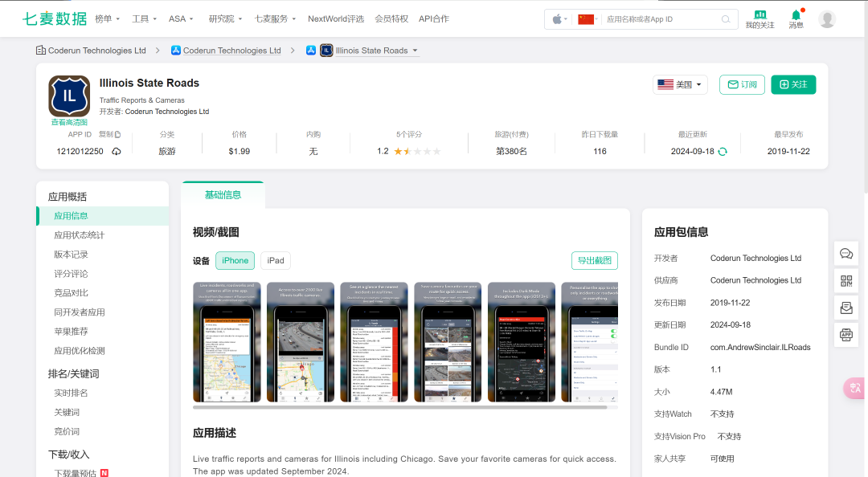
Task: Open underlined Coderun Technologies Ltd breadcrumb link
Action: click(232, 51)
